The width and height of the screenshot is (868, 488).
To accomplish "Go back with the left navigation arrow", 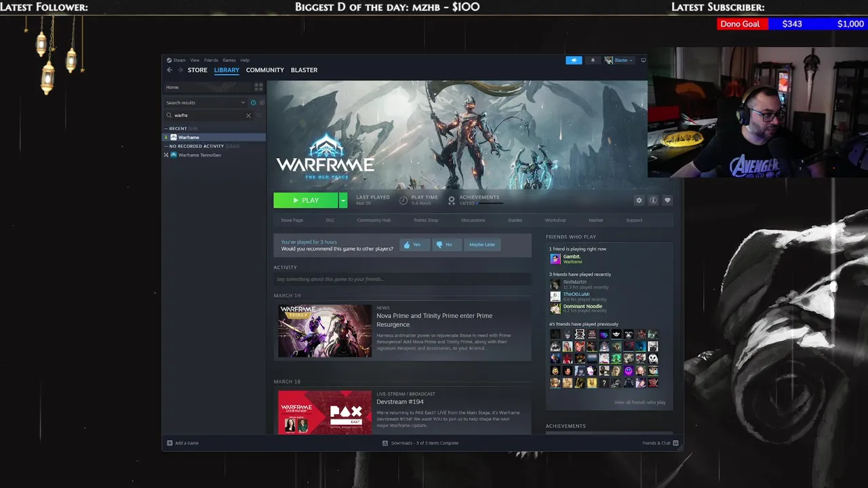I will tap(170, 70).
